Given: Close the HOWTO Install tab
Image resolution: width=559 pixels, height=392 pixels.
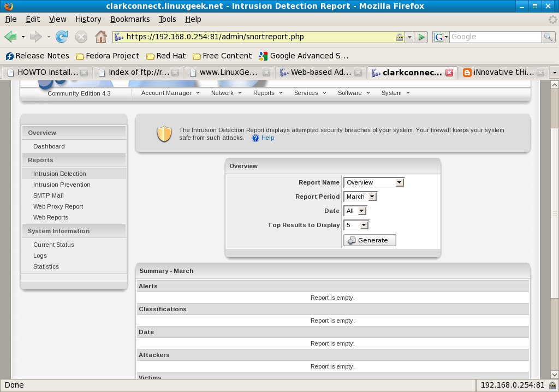Looking at the screenshot, I should click(84, 73).
